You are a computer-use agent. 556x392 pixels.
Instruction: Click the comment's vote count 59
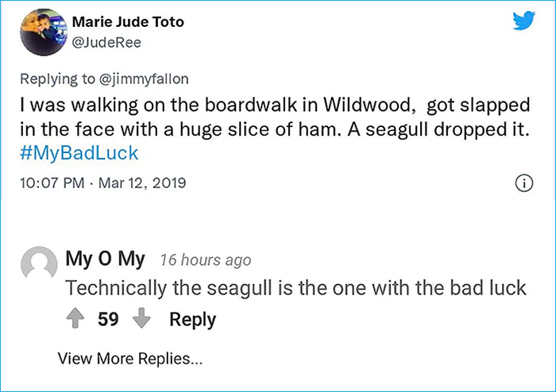click(108, 319)
